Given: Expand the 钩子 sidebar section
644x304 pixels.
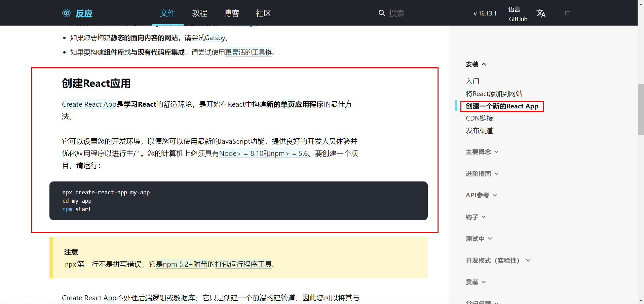Looking at the screenshot, I should [476, 217].
